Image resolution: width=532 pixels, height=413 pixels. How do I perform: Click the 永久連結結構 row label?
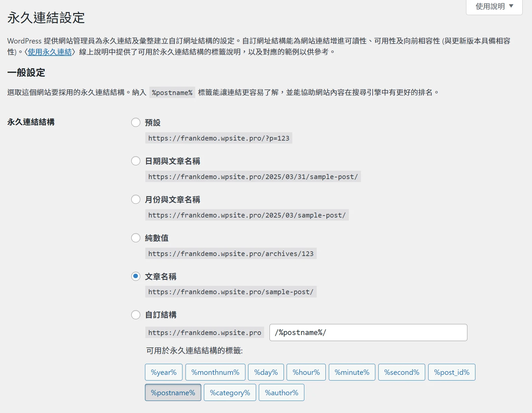click(x=31, y=122)
